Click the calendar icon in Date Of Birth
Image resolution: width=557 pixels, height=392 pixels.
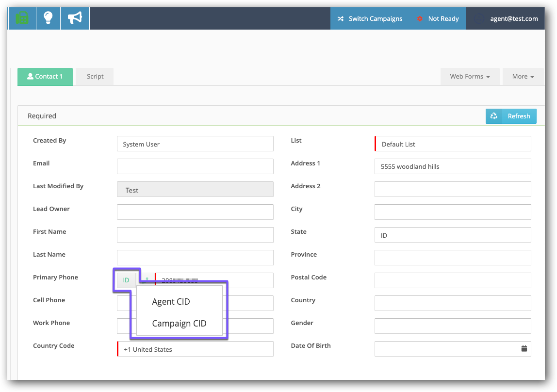point(524,348)
